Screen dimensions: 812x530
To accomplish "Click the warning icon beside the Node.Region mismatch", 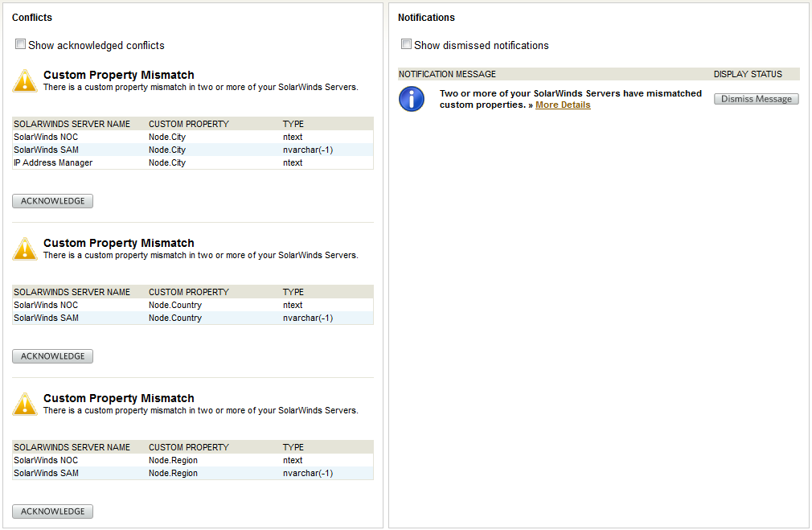I will click(25, 404).
